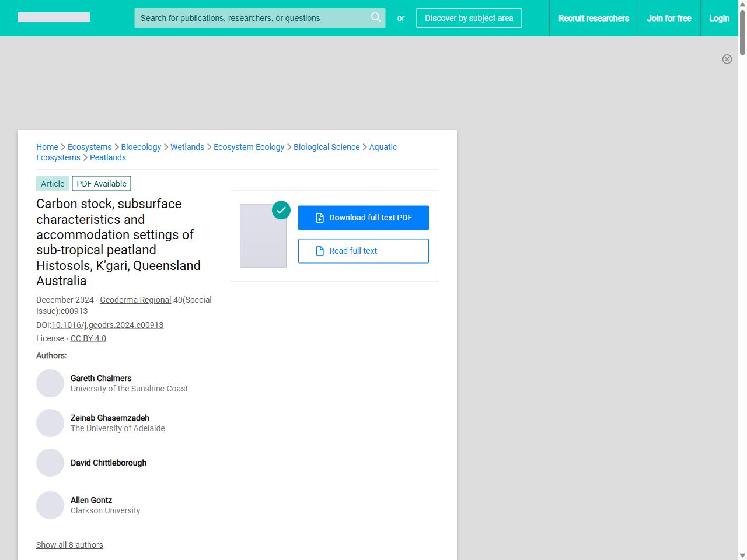Go to the Login page
The width and height of the screenshot is (747, 560).
[x=719, y=18]
